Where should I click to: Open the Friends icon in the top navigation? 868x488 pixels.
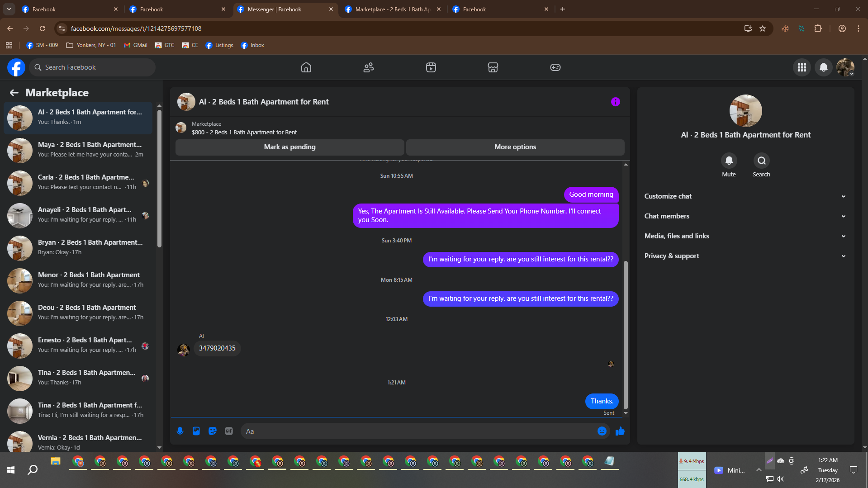(369, 67)
